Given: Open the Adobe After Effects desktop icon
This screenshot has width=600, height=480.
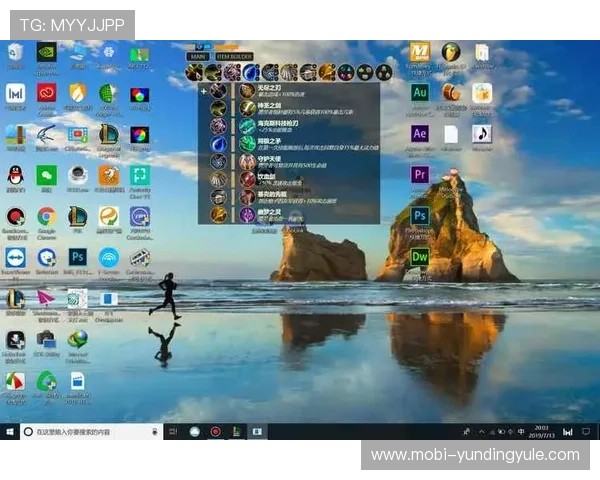Looking at the screenshot, I should coord(420,134).
